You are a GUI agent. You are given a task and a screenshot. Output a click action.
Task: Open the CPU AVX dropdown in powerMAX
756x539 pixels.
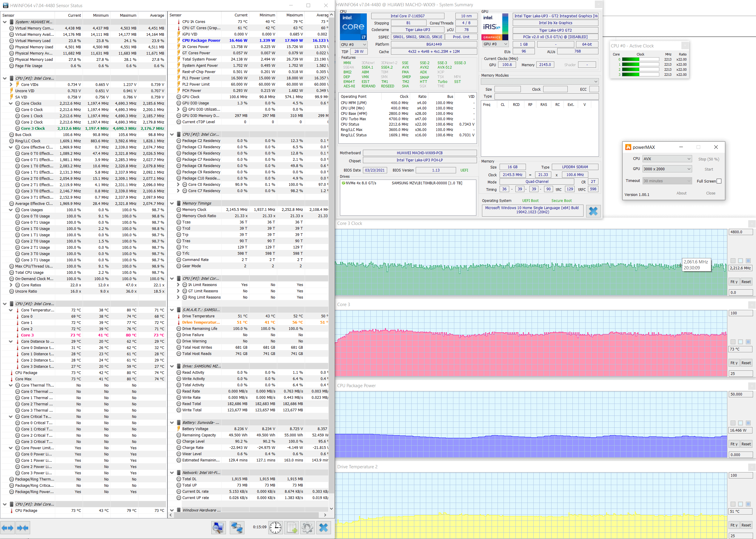(x=667, y=159)
